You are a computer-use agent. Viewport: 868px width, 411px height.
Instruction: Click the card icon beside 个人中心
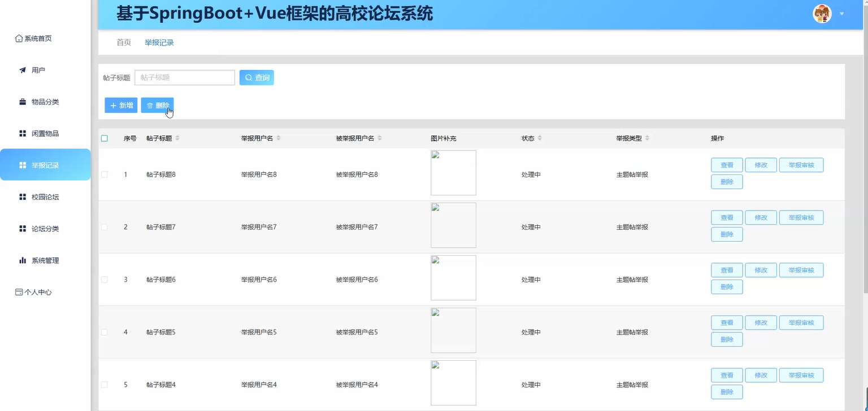[19, 292]
